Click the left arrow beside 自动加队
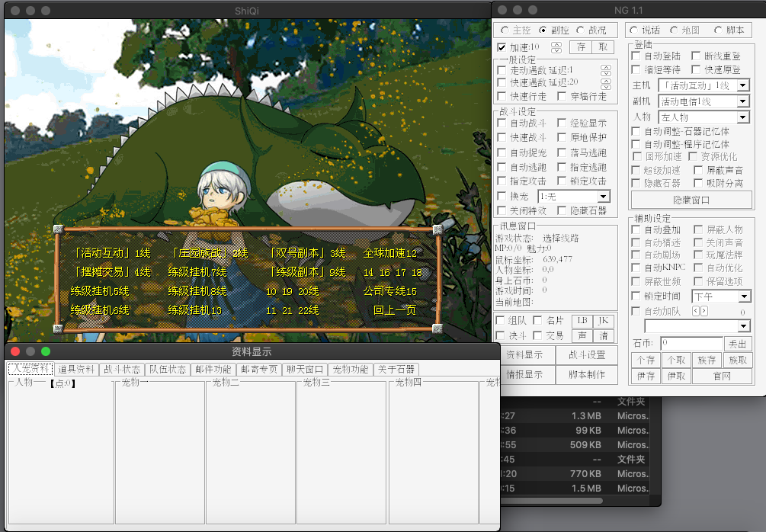The width and height of the screenshot is (766, 532). click(x=696, y=311)
